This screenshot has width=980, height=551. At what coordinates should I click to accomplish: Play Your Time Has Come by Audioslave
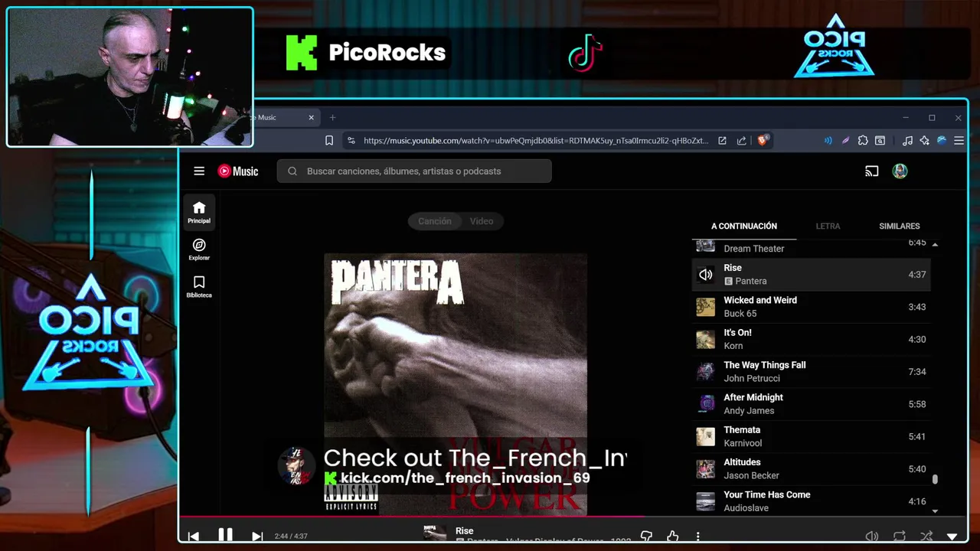[812, 501]
